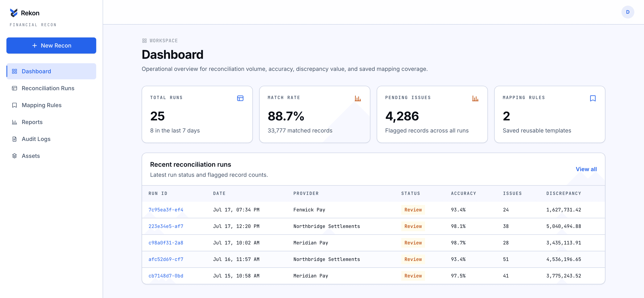
Task: Click the Reports bar chart icon
Action: (x=14, y=122)
